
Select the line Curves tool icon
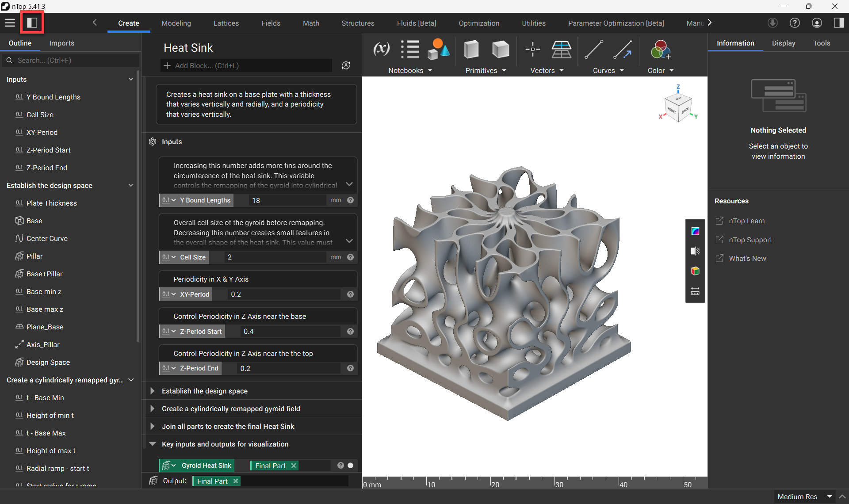pyautogui.click(x=593, y=49)
